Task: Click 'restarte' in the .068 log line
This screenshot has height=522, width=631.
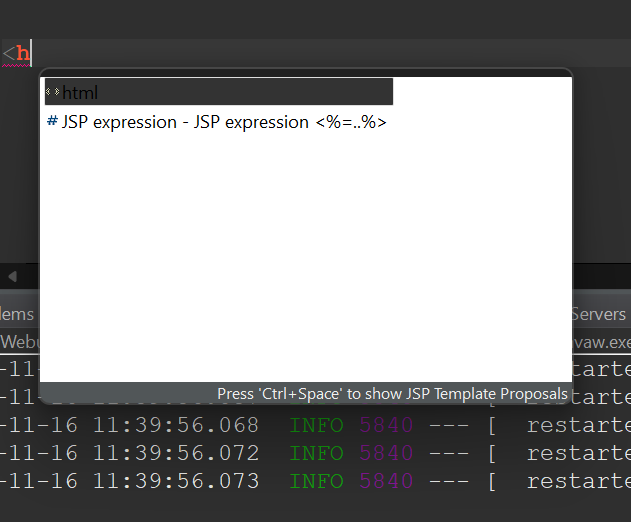Action: click(x=578, y=425)
